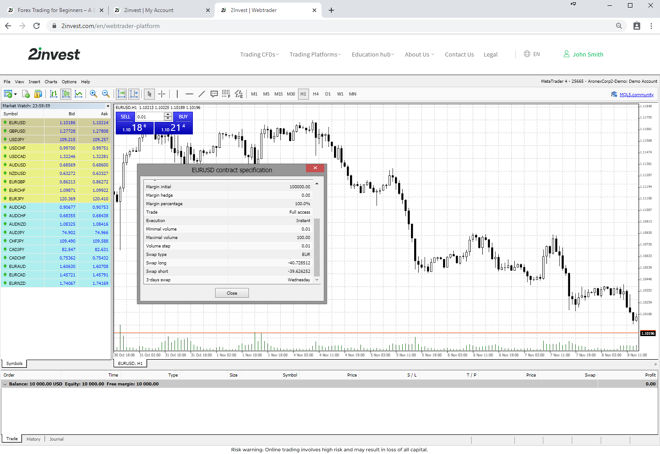Screen dimensions: 660x454
Task: Open the Help menu
Action: (85, 82)
